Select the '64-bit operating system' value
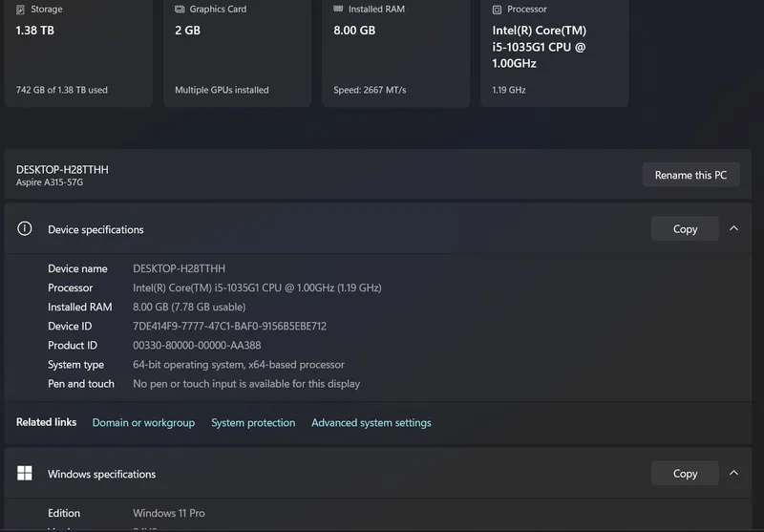Screen dimensions: 764x532 coord(239,365)
